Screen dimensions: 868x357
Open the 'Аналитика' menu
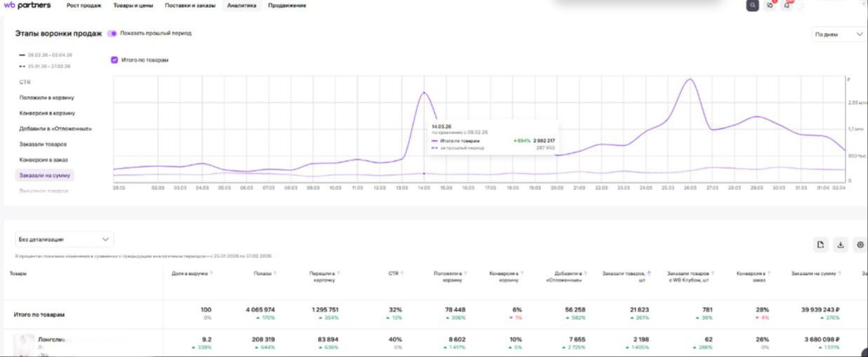241,6
